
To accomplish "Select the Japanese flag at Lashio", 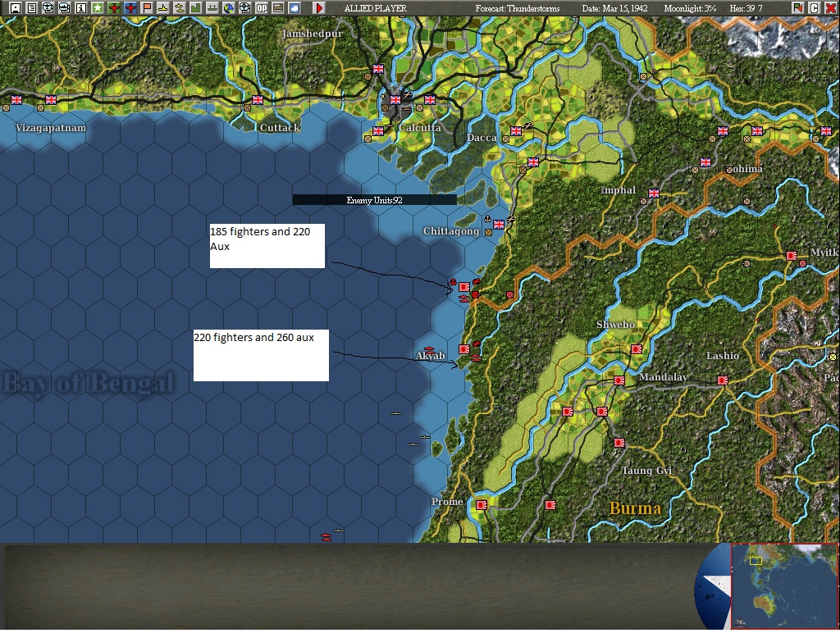I will (723, 380).
